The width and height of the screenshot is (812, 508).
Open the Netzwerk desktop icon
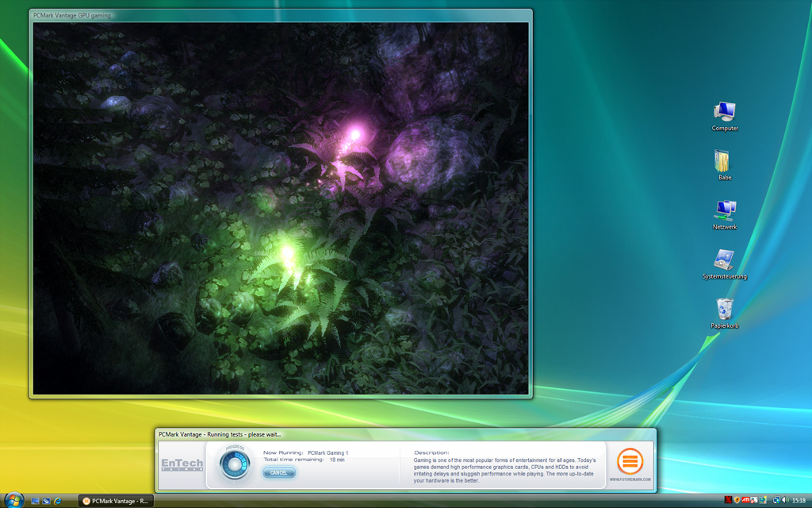click(725, 214)
